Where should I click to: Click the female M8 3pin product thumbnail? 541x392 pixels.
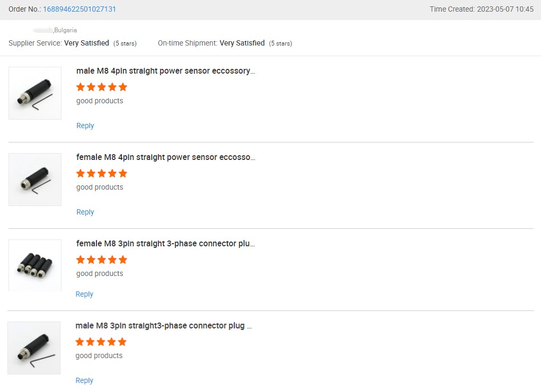pos(35,265)
